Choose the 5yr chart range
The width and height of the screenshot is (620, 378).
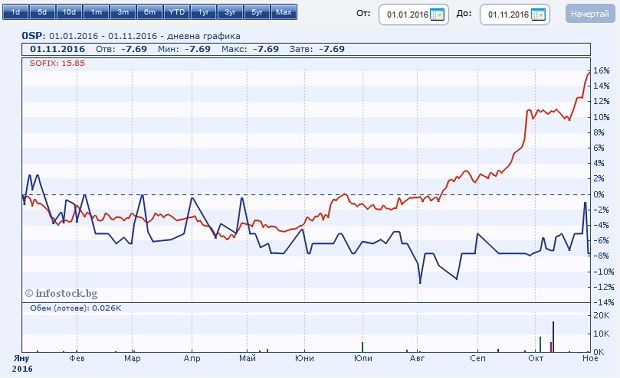tap(257, 12)
